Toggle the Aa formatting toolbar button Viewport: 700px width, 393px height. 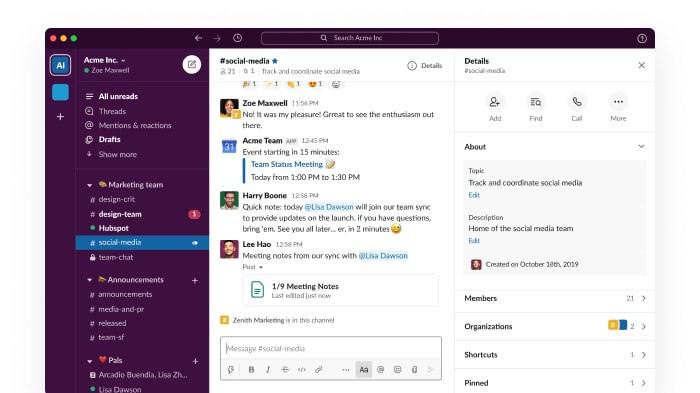pyautogui.click(x=364, y=369)
